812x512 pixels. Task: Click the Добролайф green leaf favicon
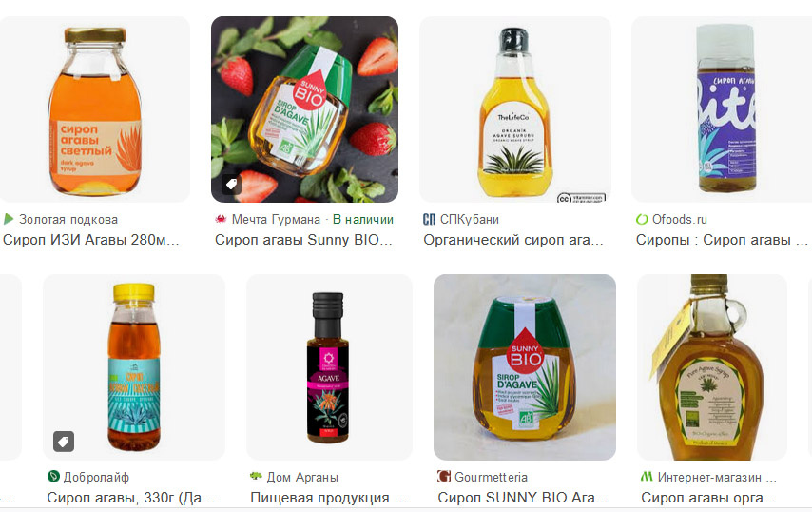point(53,476)
